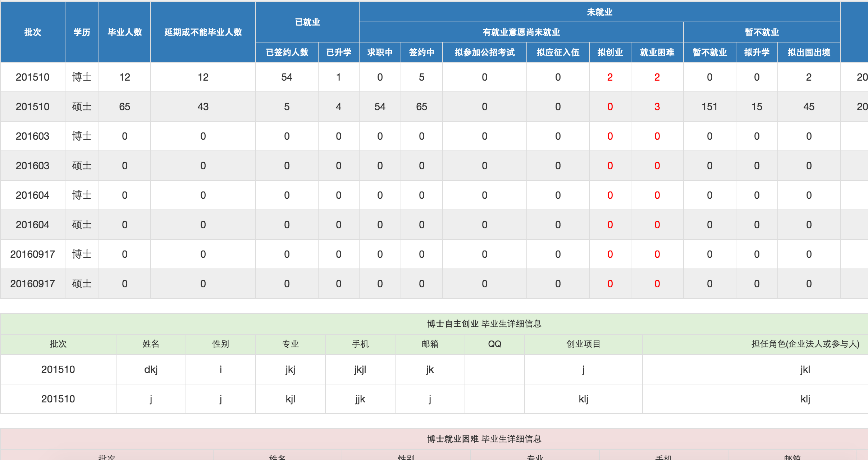
Task: Click the 拟参加公招考试 sub-header
Action: point(485,52)
